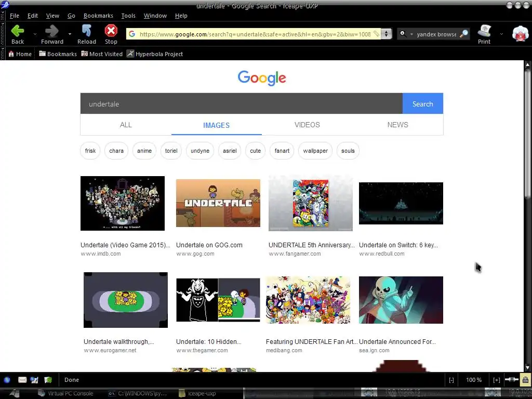
Task: Open the File menu
Action: (x=14, y=16)
